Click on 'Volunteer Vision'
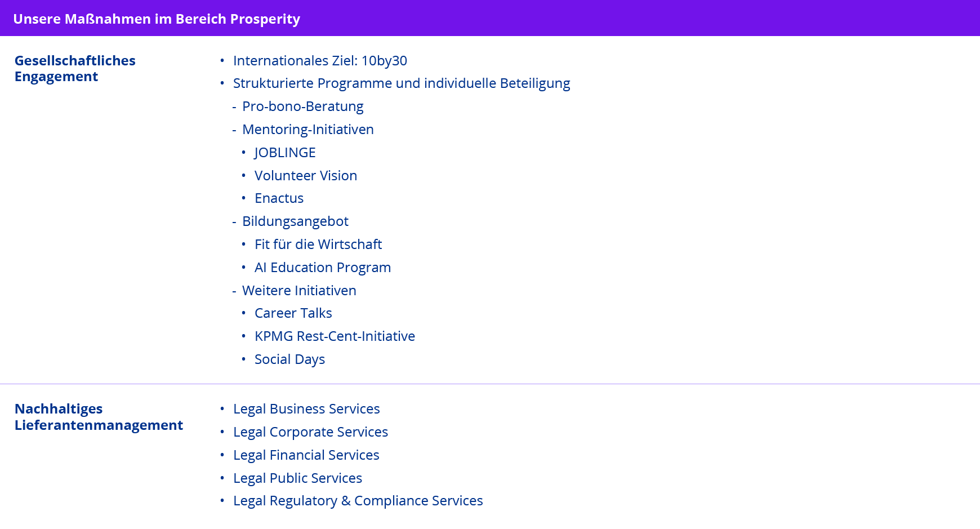Screen dimensions: 980x529 (x=305, y=176)
